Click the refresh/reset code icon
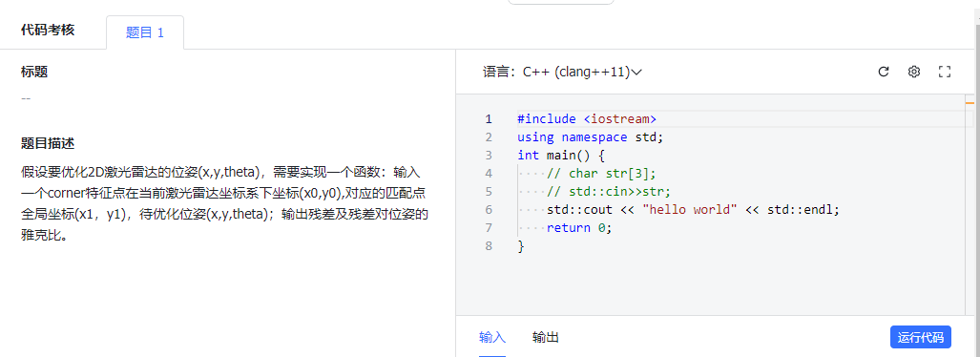This screenshot has width=980, height=357. click(883, 72)
